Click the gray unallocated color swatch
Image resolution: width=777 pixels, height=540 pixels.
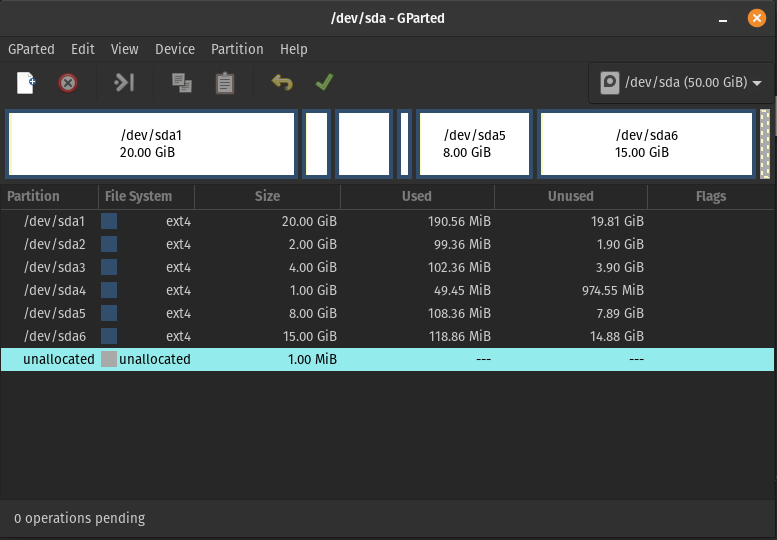[x=109, y=359]
